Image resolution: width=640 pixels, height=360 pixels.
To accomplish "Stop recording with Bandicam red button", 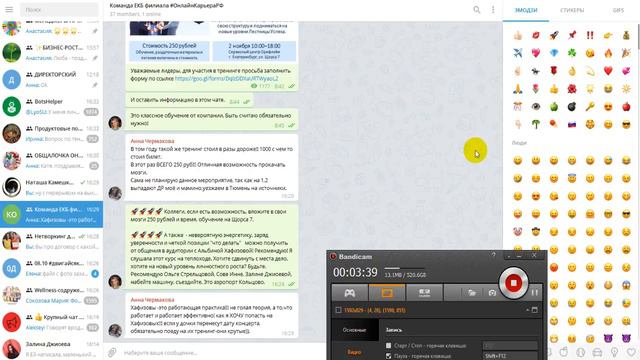I will click(513, 283).
